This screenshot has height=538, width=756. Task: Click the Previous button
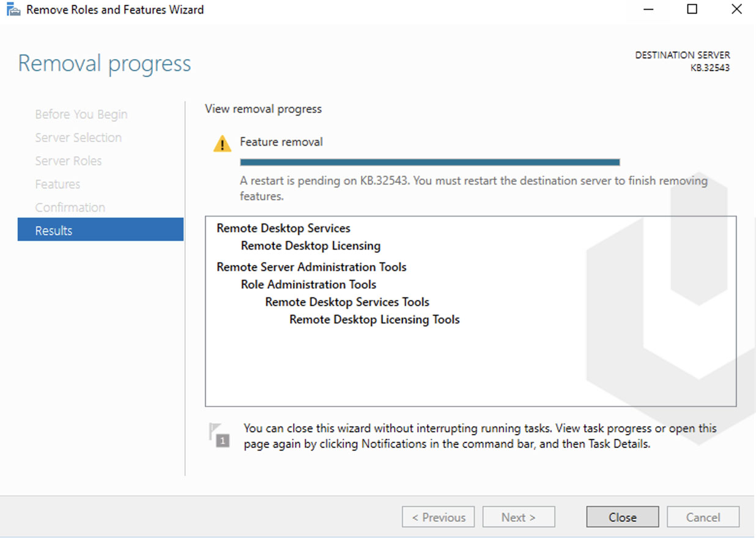click(438, 517)
